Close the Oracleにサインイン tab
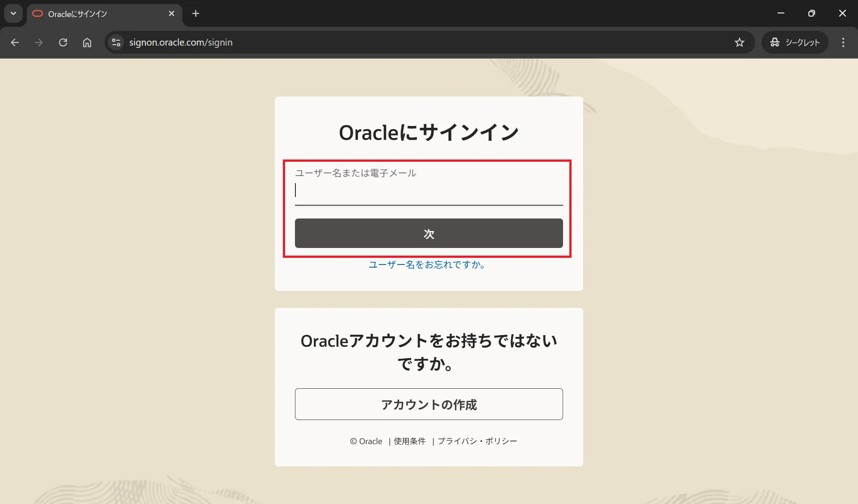 click(172, 14)
